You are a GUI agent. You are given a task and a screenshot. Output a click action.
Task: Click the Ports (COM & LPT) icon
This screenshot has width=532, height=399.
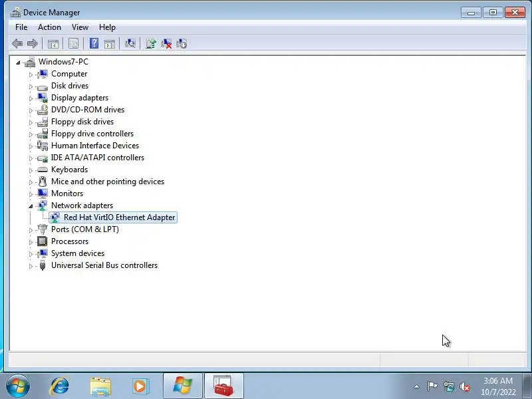(43, 229)
